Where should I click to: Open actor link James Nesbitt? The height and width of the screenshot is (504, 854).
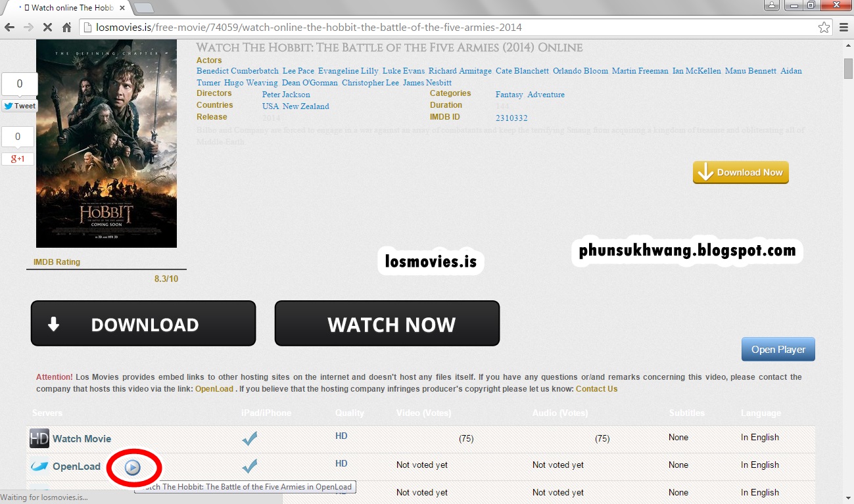click(x=427, y=83)
